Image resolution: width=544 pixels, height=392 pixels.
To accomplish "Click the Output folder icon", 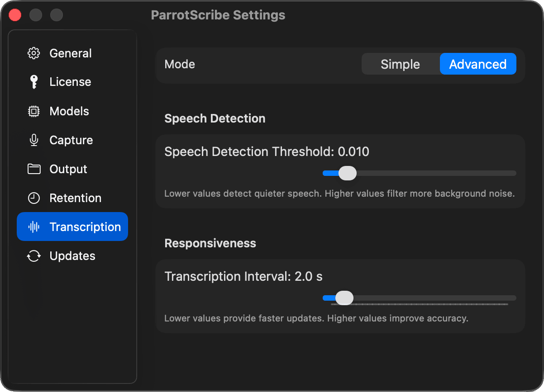I will 34,169.
